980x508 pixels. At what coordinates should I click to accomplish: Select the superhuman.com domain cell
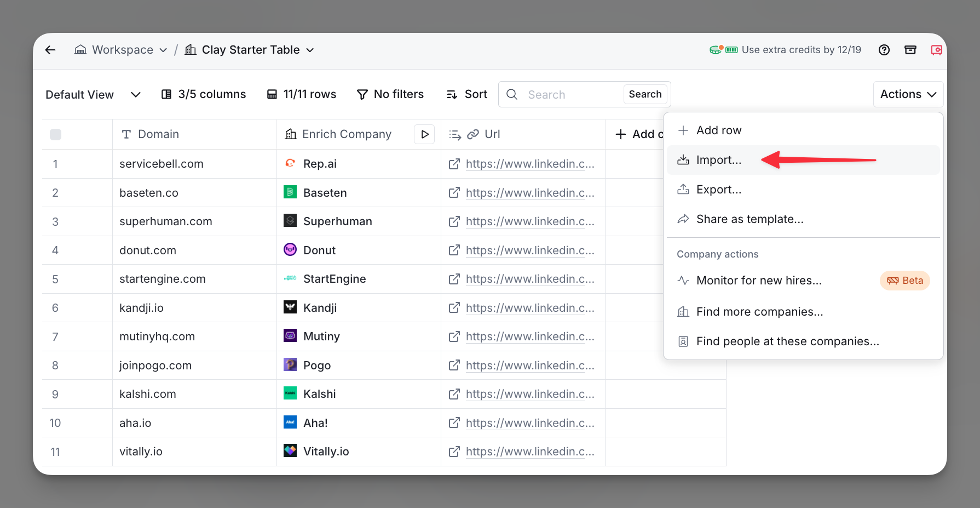click(194, 221)
